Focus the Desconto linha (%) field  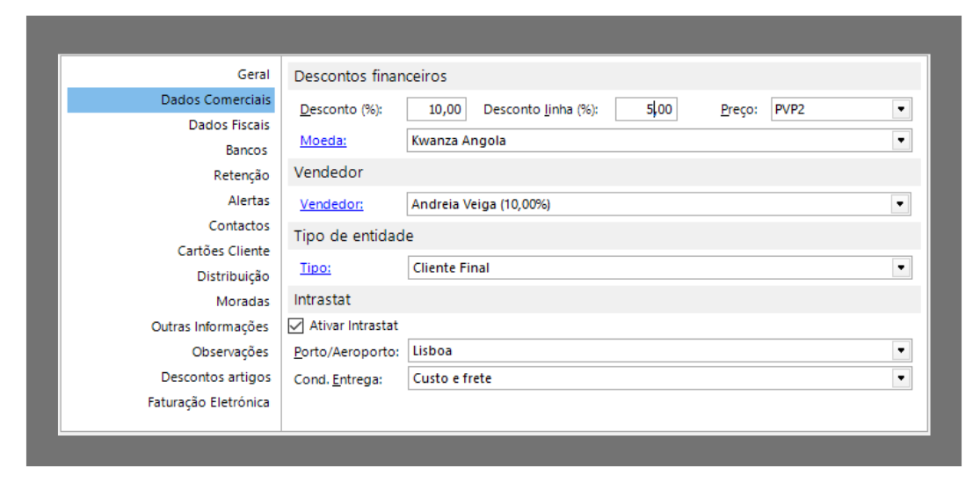click(x=646, y=110)
